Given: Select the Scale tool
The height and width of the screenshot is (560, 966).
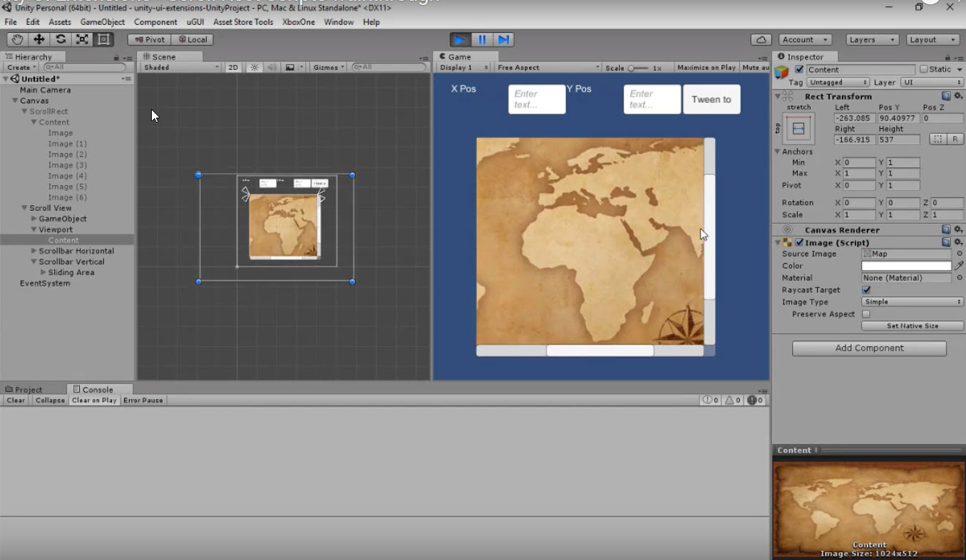Looking at the screenshot, I should click(82, 40).
